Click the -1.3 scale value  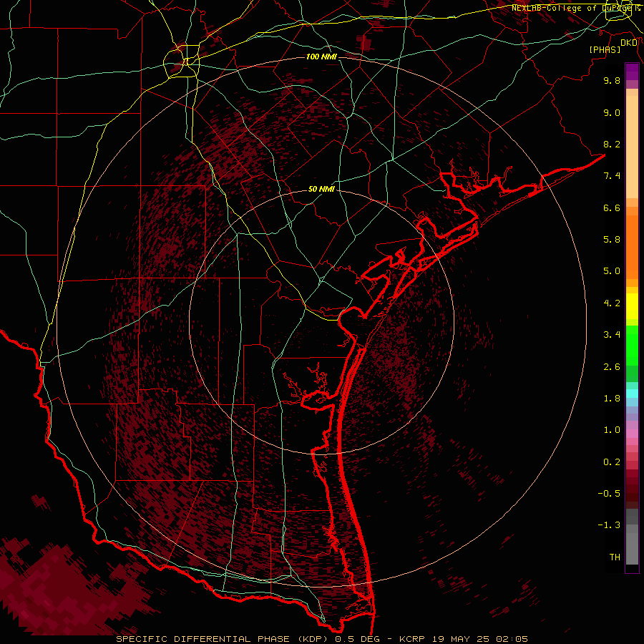tap(609, 525)
